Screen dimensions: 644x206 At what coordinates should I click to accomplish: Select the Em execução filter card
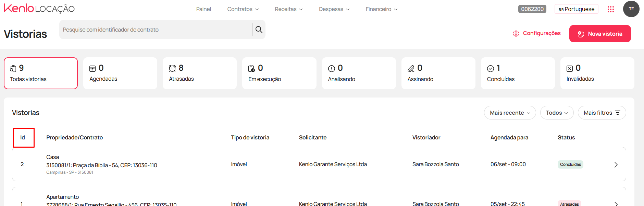pos(279,73)
